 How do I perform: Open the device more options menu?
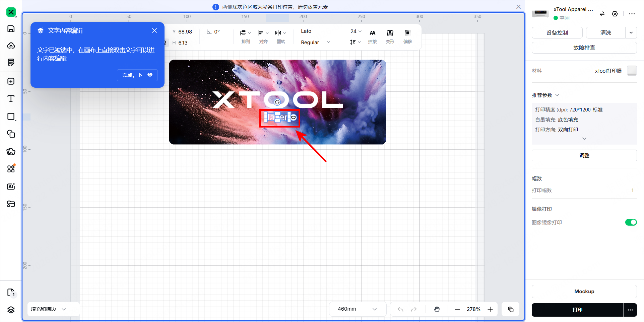(x=632, y=14)
